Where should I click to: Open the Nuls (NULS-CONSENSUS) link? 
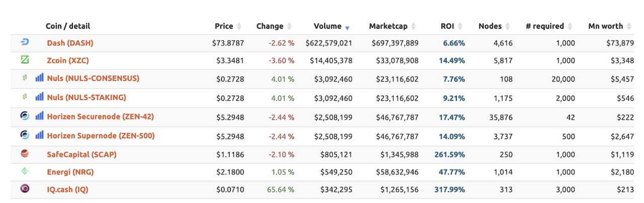click(x=93, y=78)
